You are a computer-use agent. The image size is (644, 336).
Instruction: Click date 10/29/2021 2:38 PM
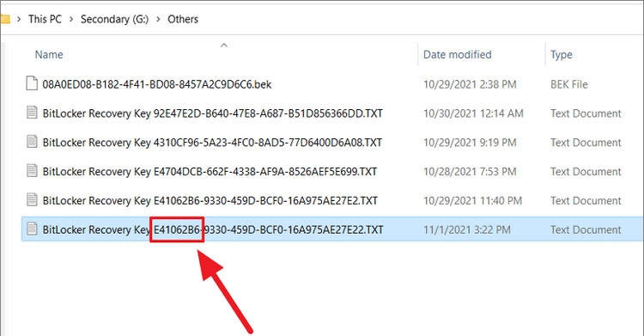[470, 84]
